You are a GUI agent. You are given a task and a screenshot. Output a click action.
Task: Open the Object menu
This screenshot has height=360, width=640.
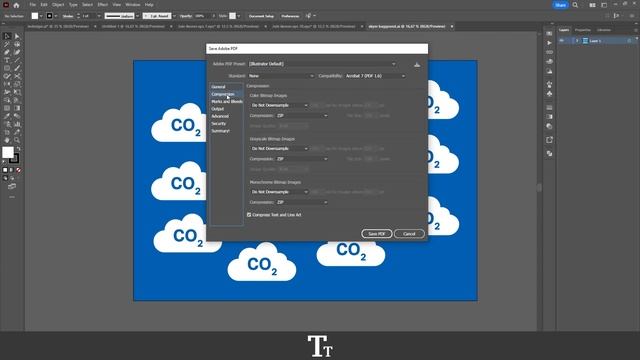click(x=58, y=5)
